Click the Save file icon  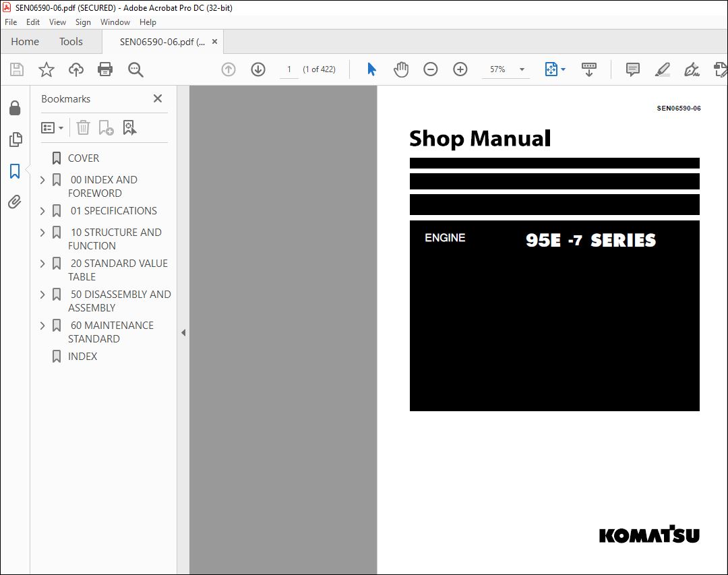[x=17, y=69]
